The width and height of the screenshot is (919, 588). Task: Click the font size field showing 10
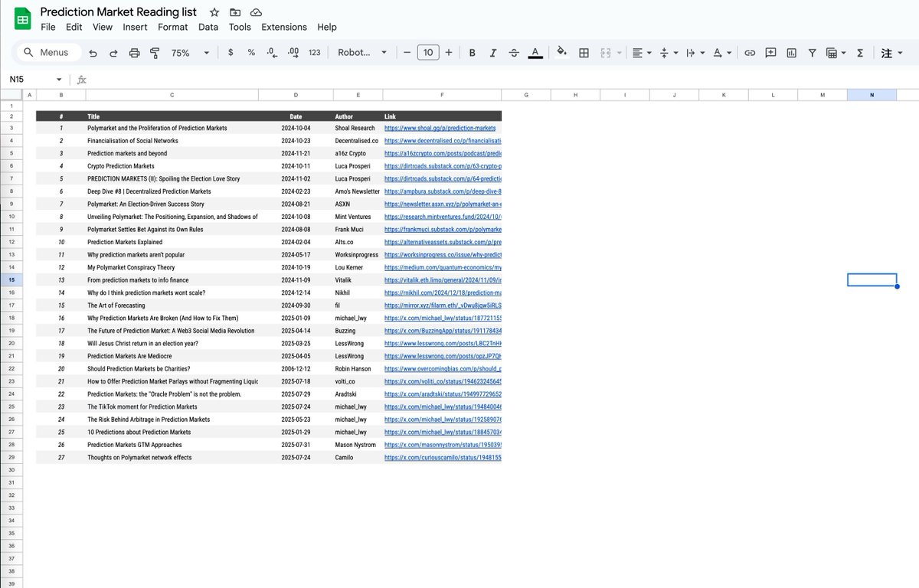click(x=428, y=53)
